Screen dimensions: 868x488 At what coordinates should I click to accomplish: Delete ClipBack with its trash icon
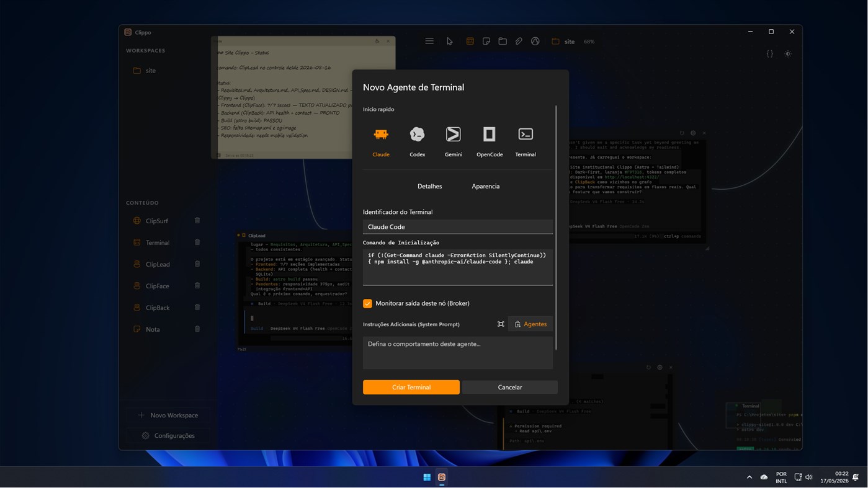click(197, 308)
